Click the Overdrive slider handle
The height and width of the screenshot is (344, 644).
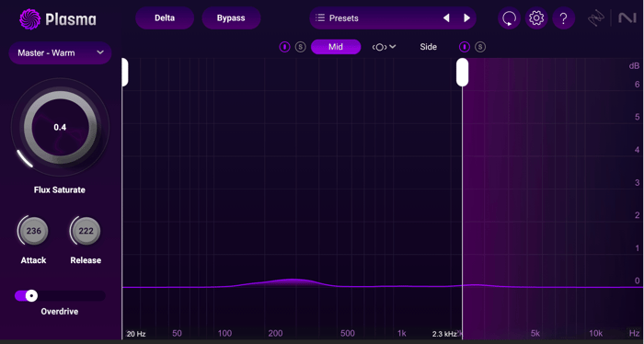(31, 295)
